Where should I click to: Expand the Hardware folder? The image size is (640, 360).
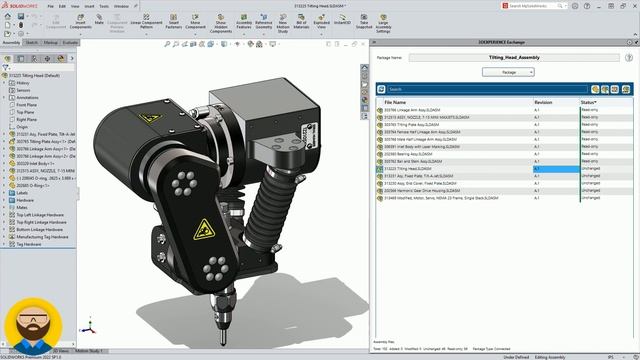4,200
